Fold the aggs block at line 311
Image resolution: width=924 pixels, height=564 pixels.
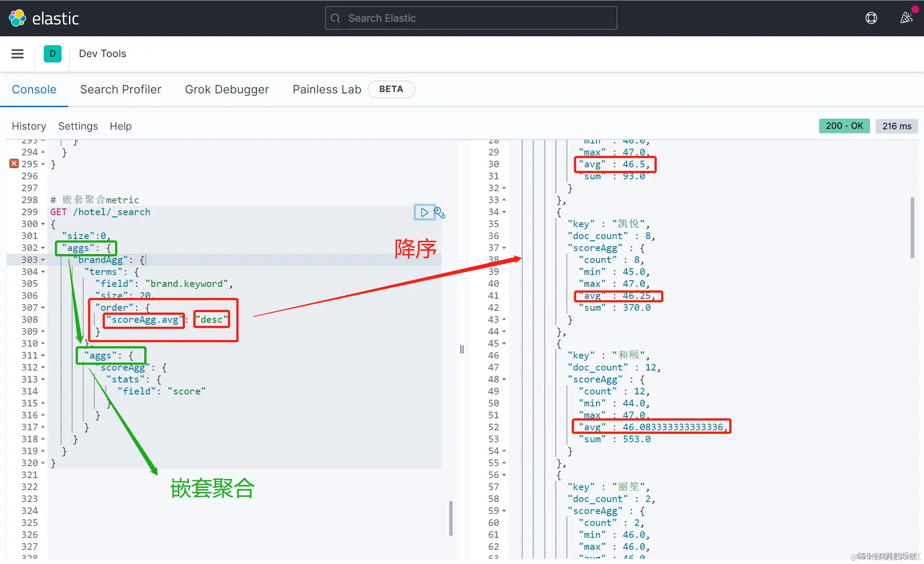coord(43,355)
